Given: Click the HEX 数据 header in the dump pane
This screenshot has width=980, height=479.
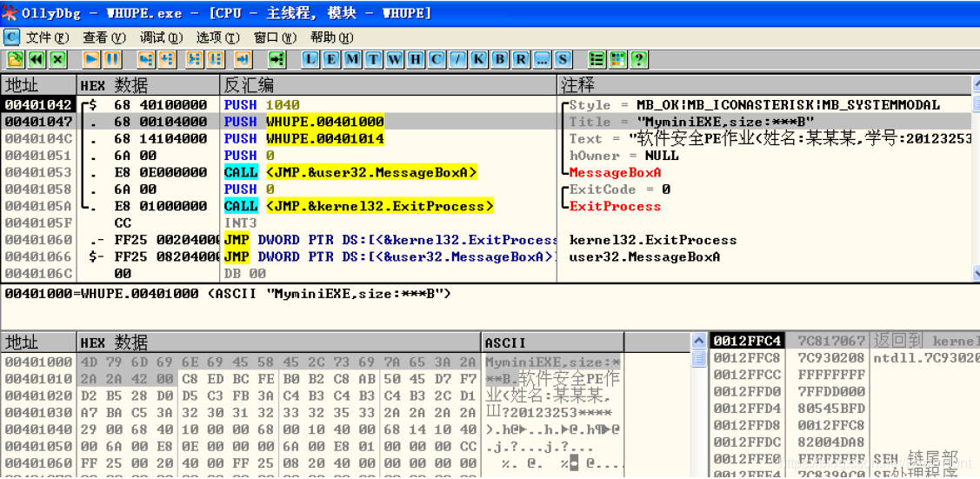Looking at the screenshot, I should (280, 343).
